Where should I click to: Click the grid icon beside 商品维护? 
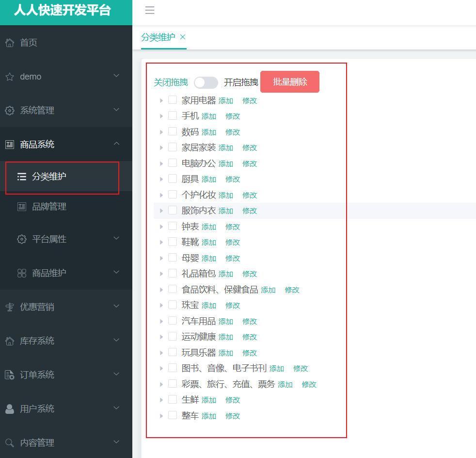coord(21,273)
